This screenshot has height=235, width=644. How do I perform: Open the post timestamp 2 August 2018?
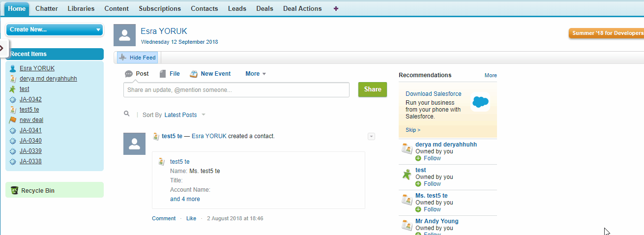[x=235, y=218]
